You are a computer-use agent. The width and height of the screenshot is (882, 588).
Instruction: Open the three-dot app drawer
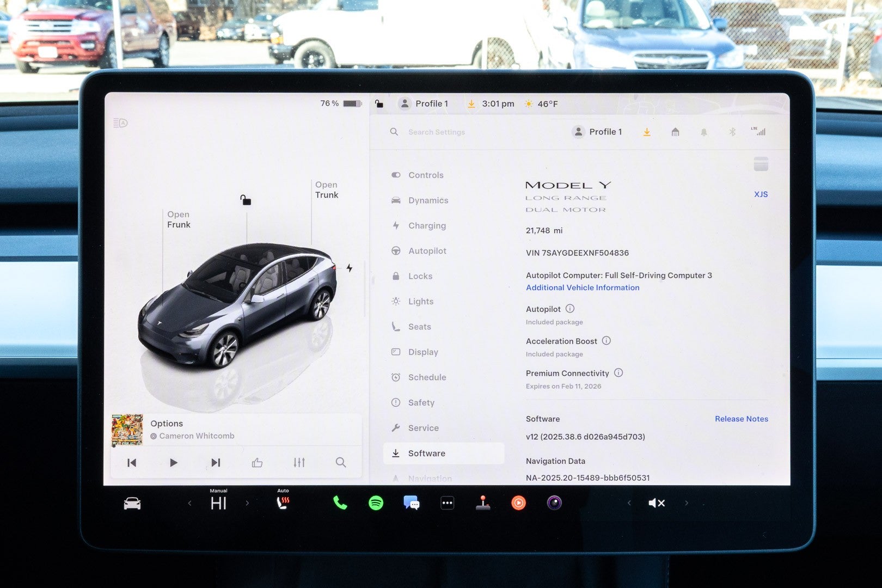coord(447,503)
